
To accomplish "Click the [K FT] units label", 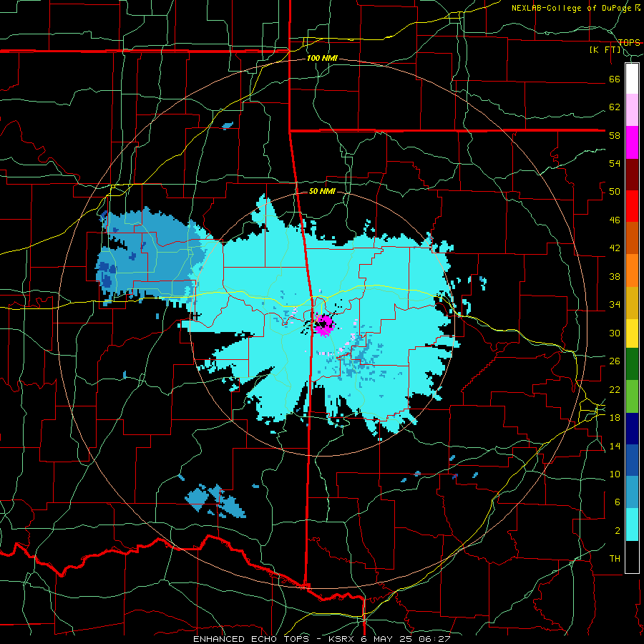I will click(x=605, y=50).
